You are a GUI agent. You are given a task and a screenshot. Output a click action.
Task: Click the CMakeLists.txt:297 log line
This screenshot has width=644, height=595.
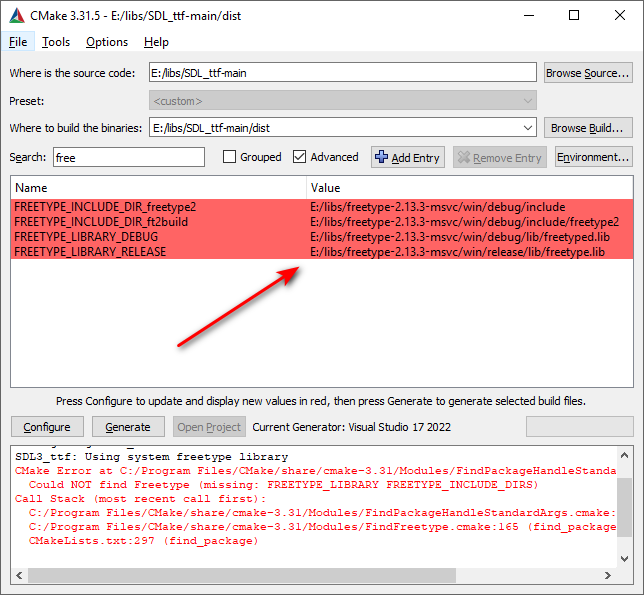143,541
